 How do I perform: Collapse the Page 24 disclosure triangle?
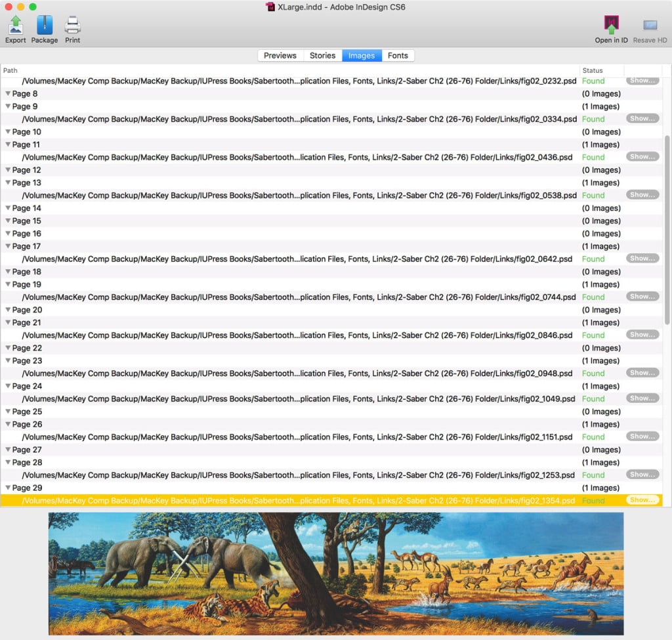(8, 386)
